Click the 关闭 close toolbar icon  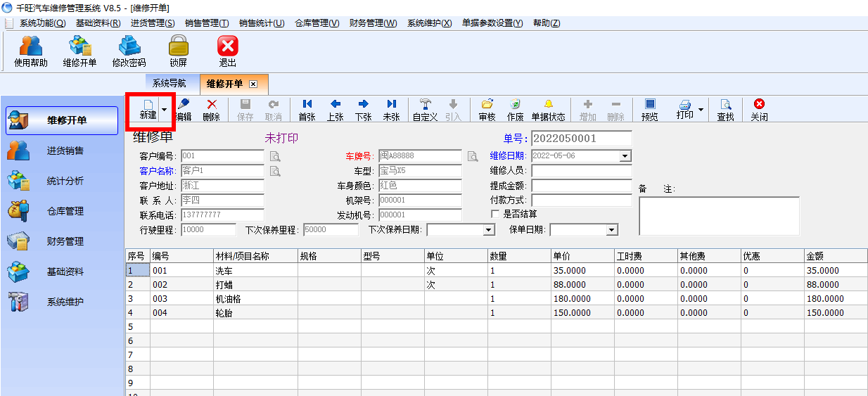(x=759, y=110)
